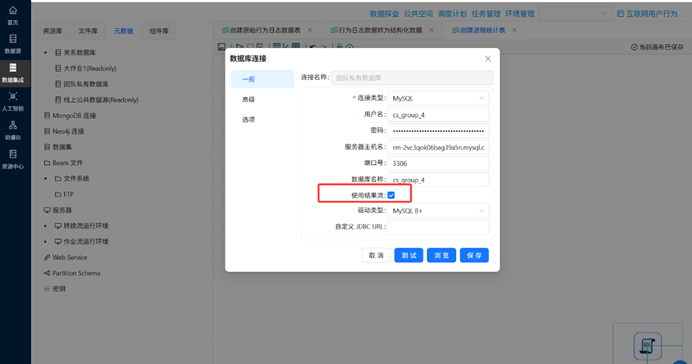Uncheck the 使用结果流 checkbox
The image size is (692, 364).
click(391, 195)
